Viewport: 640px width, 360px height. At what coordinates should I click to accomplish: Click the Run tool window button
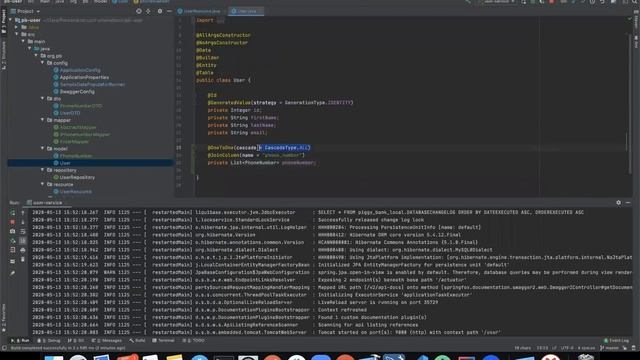point(20,340)
